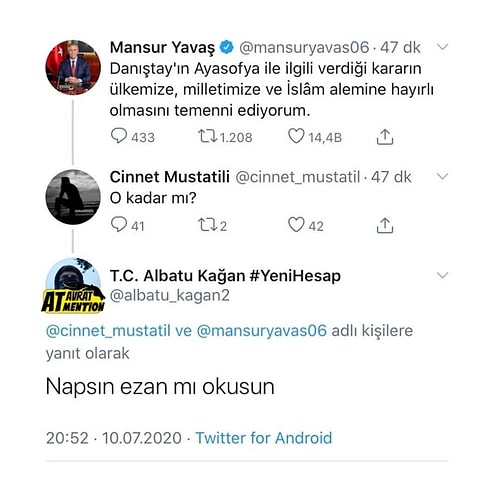The image size is (500, 500).
Task: Open Mansur Yavaş profile picture
Action: [x=73, y=68]
